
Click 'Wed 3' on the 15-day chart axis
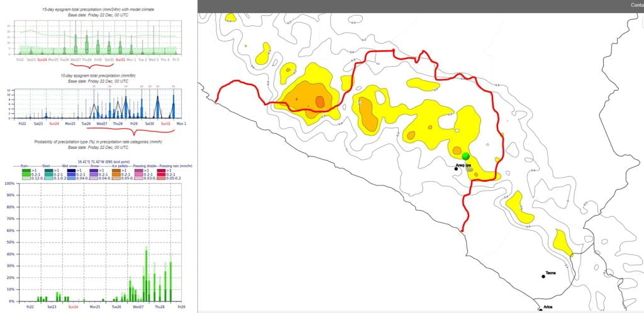tap(153, 60)
